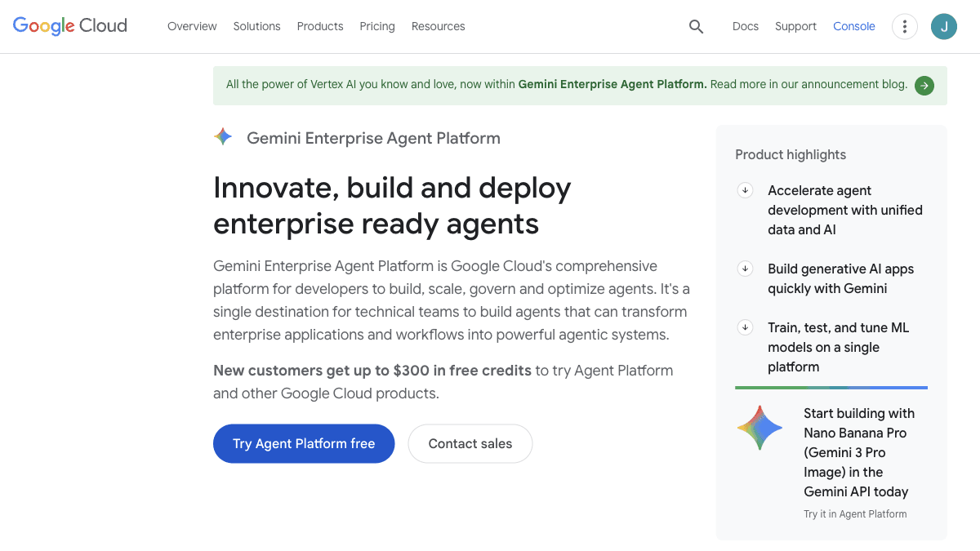Open the J account avatar

pos(944,26)
